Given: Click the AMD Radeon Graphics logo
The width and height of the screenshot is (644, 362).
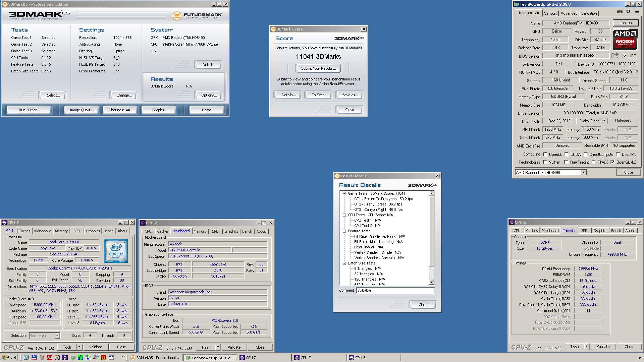Looking at the screenshot, I should click(x=625, y=40).
